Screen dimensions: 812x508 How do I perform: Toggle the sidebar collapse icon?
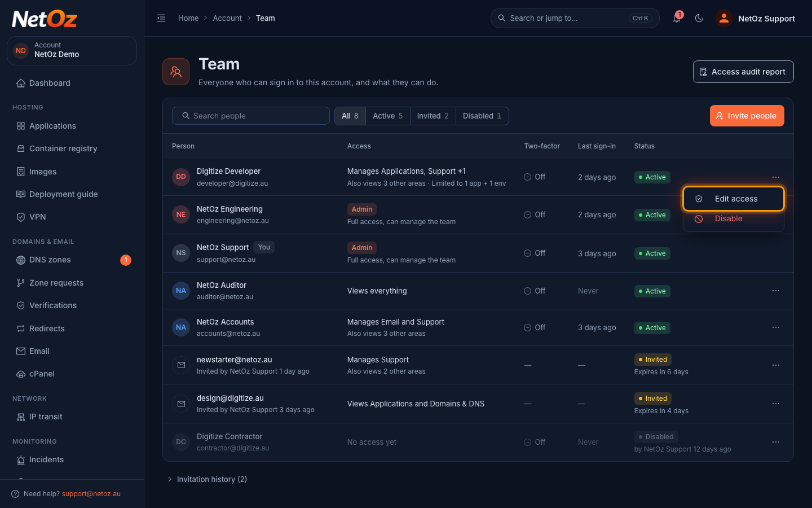pos(161,18)
